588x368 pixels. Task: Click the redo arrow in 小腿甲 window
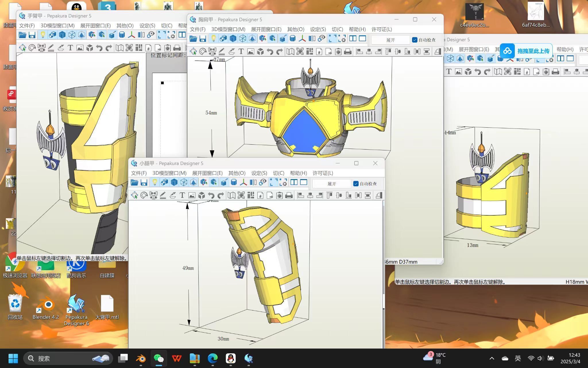pyautogui.click(x=220, y=195)
